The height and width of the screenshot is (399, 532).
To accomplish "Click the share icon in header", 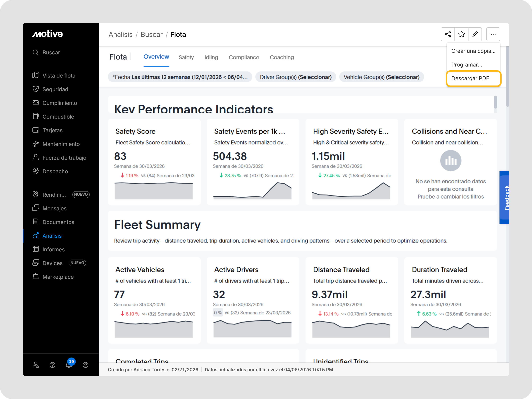I will coord(448,34).
